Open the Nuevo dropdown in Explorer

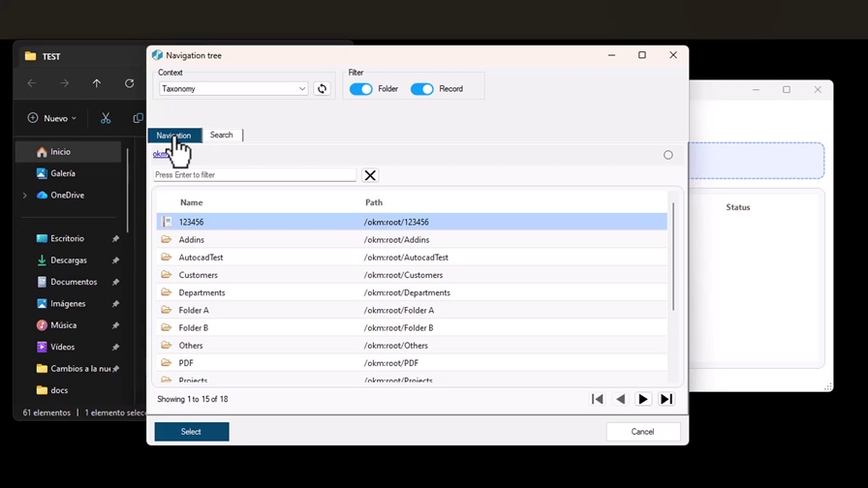click(52, 118)
